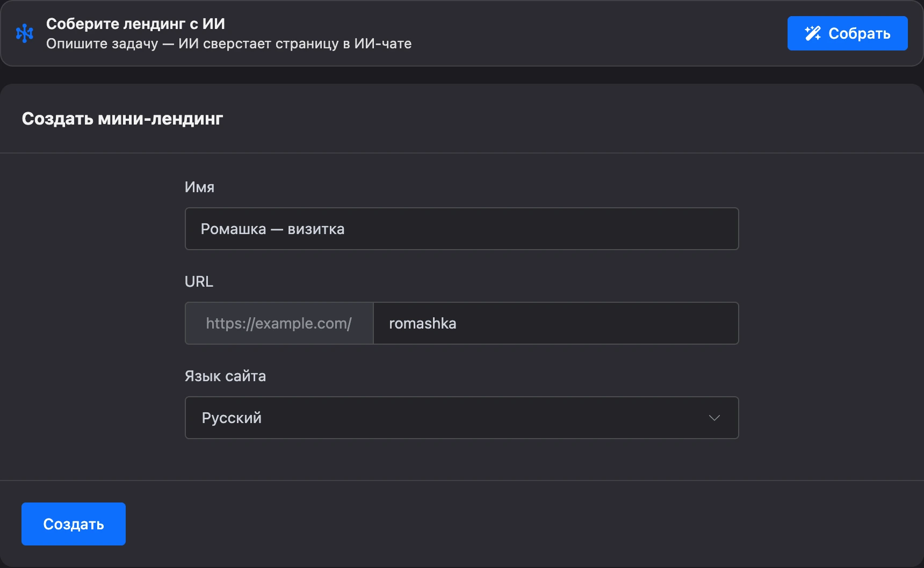Click the Собрать button
This screenshot has width=924, height=568.
click(847, 33)
